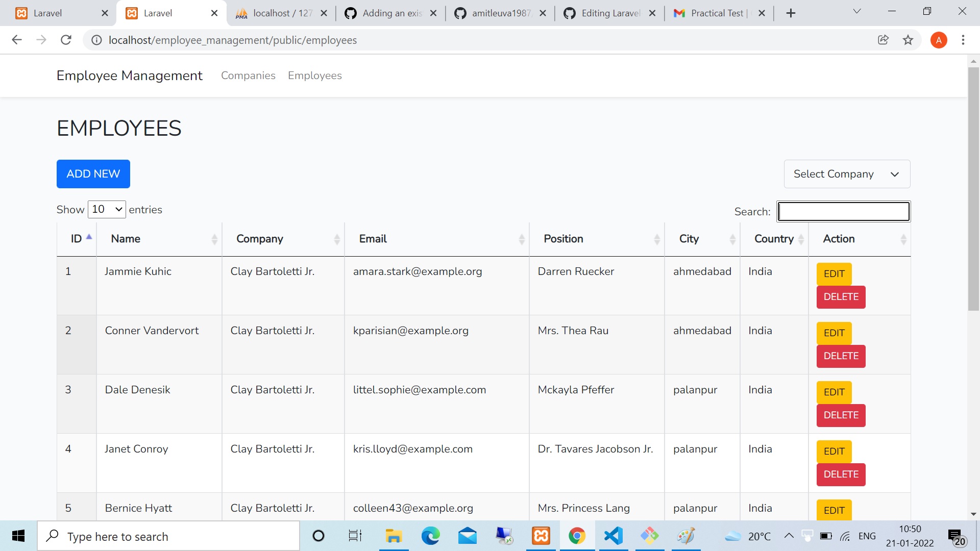Click the share page icon in address bar

click(883, 40)
